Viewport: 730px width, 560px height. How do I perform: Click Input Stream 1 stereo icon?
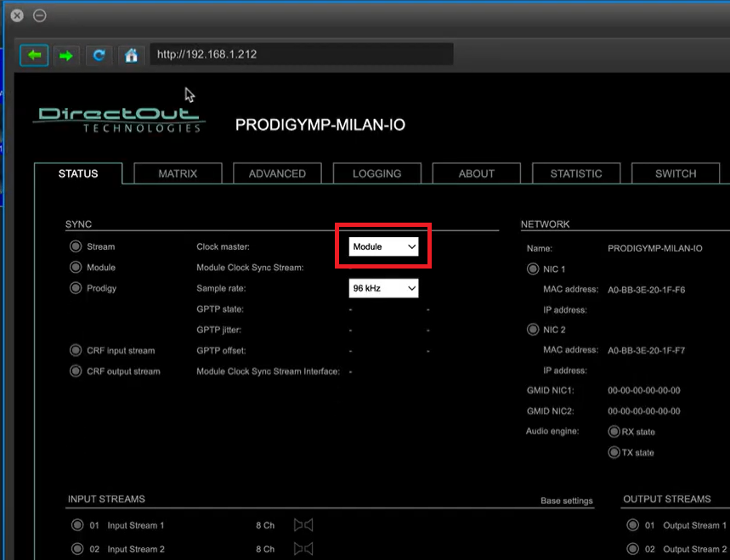click(303, 525)
